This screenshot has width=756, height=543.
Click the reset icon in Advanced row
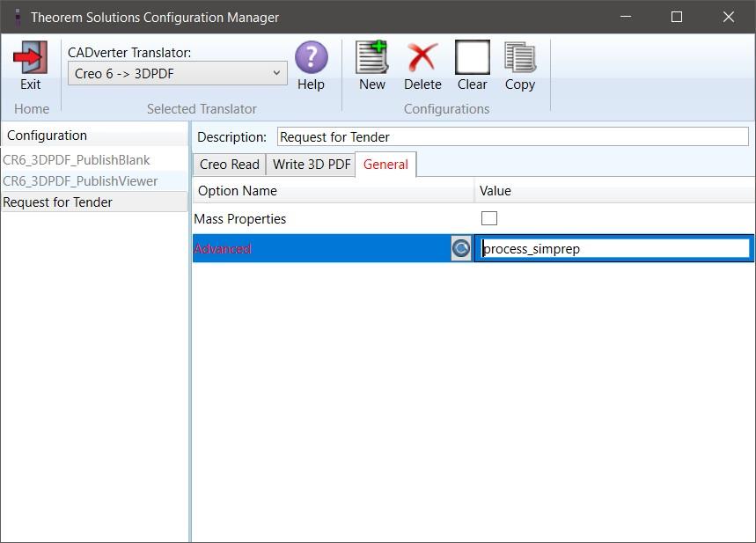pyautogui.click(x=461, y=248)
